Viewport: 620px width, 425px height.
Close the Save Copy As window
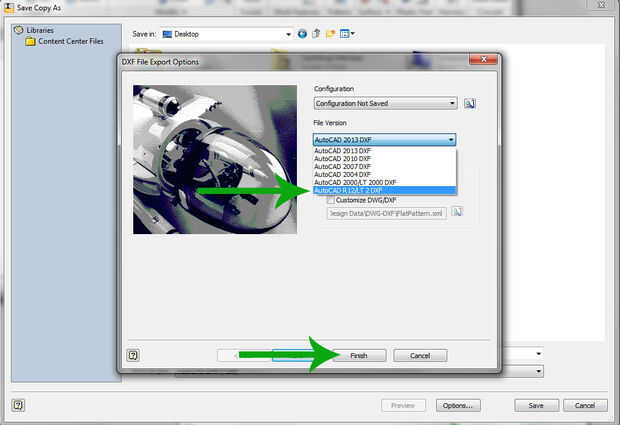[601, 5]
